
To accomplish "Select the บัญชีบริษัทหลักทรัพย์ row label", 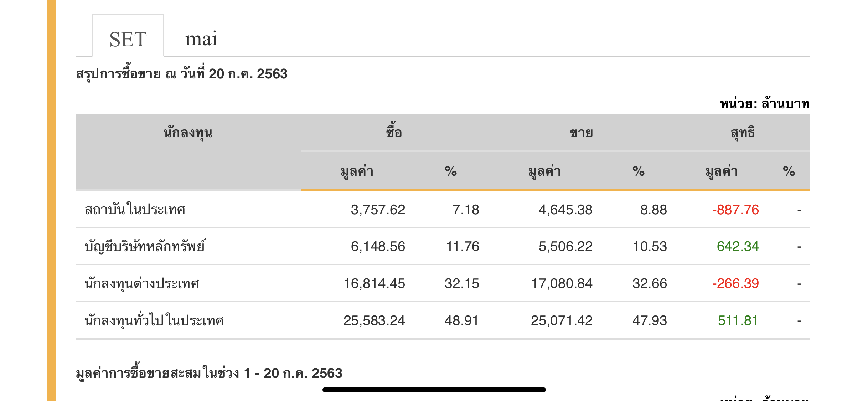I will tap(145, 246).
